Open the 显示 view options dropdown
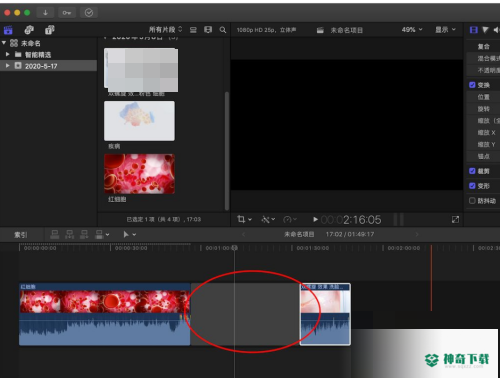Screen dimensions: 500x378 click(x=445, y=30)
